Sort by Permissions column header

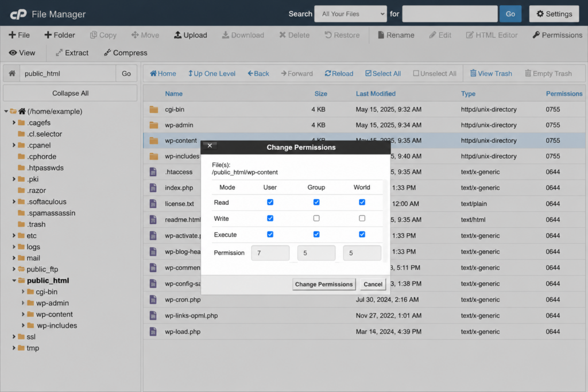[x=564, y=94]
